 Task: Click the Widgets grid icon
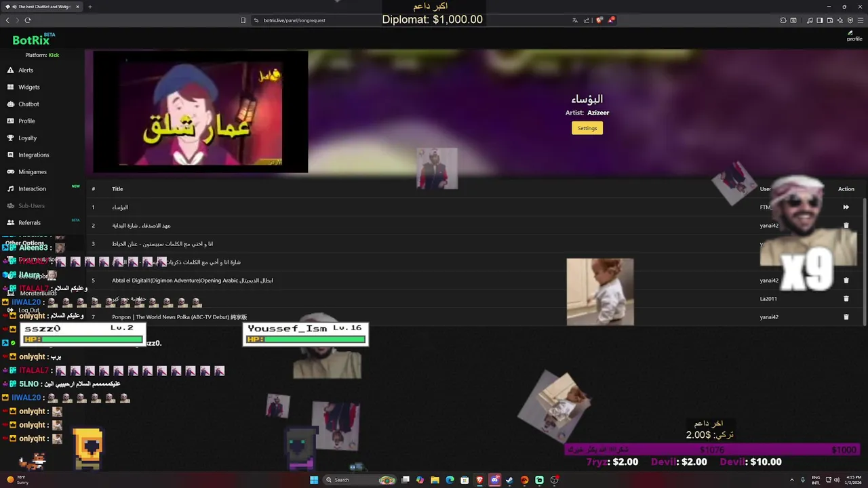(x=11, y=87)
